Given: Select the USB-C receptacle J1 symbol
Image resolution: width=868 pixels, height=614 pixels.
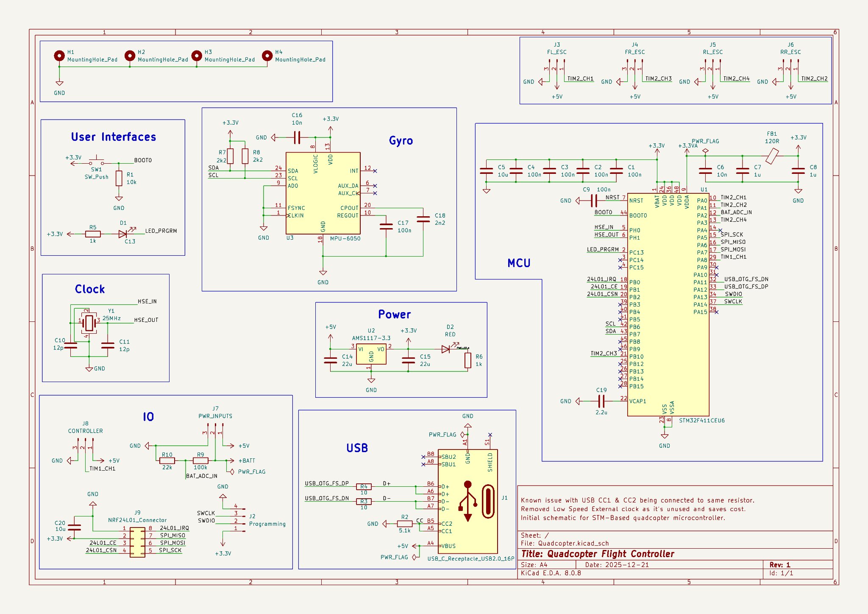Looking at the screenshot, I should coord(467,501).
